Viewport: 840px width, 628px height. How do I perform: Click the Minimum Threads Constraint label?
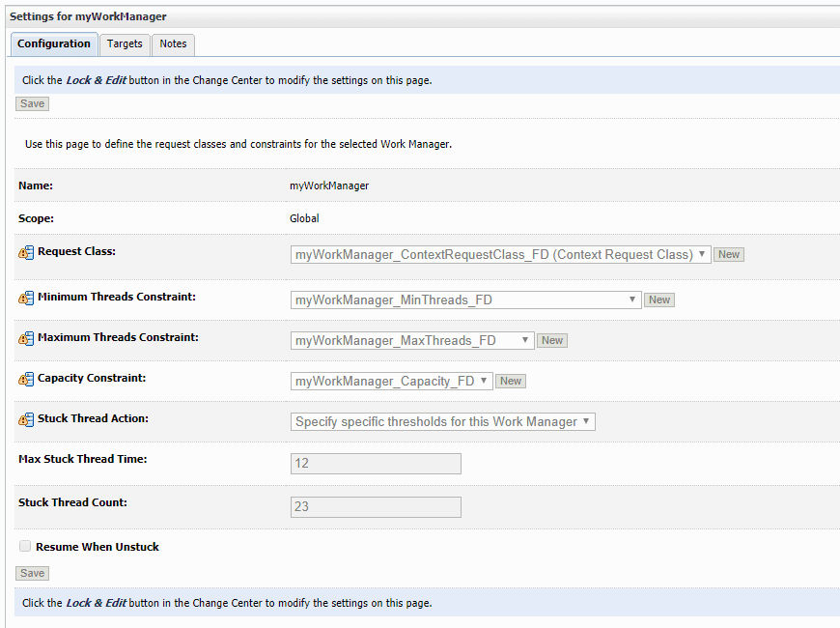click(x=117, y=297)
